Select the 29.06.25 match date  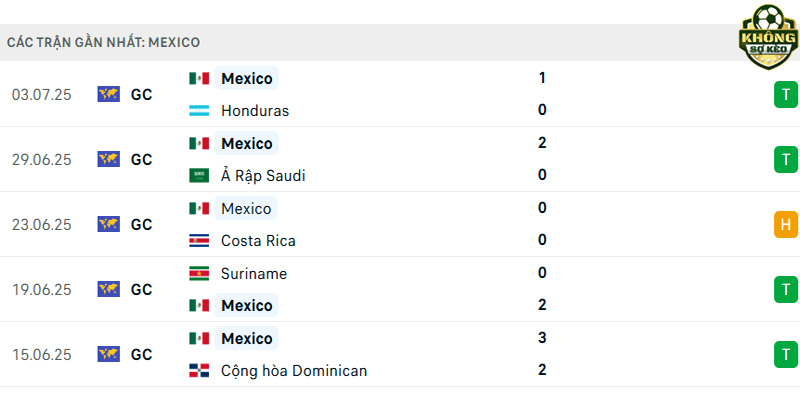pos(42,160)
